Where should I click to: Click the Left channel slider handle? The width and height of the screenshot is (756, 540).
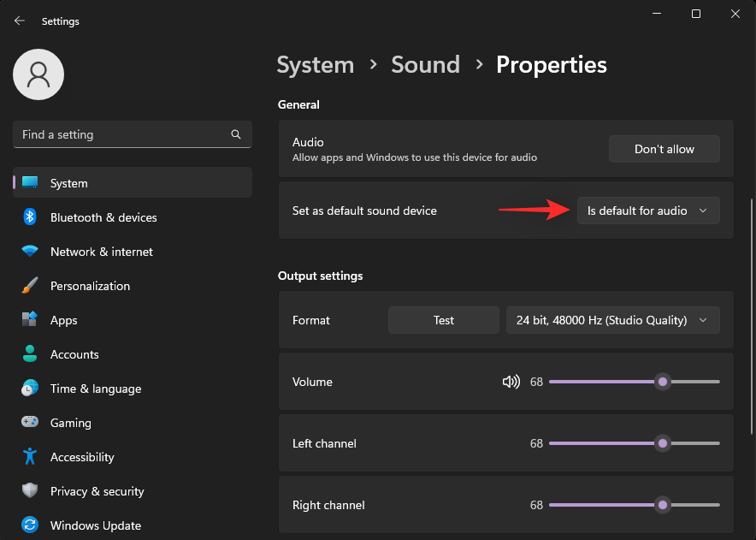click(662, 443)
